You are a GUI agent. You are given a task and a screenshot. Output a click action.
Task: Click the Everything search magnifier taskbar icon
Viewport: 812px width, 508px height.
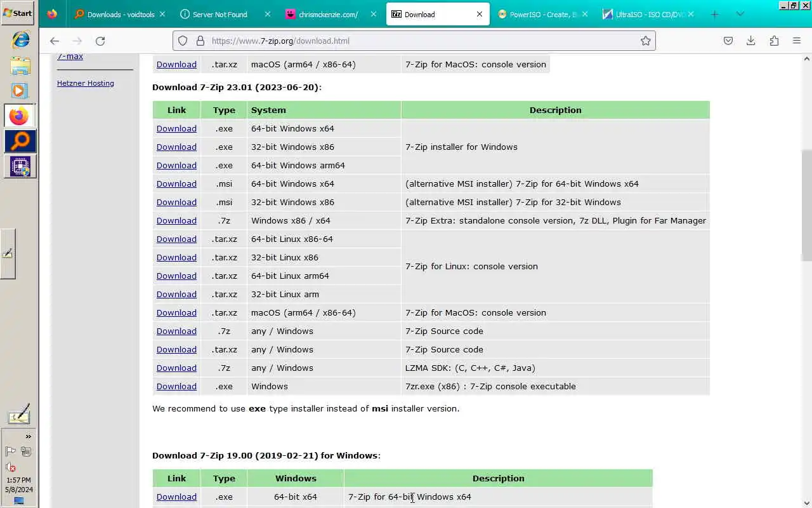click(x=20, y=141)
